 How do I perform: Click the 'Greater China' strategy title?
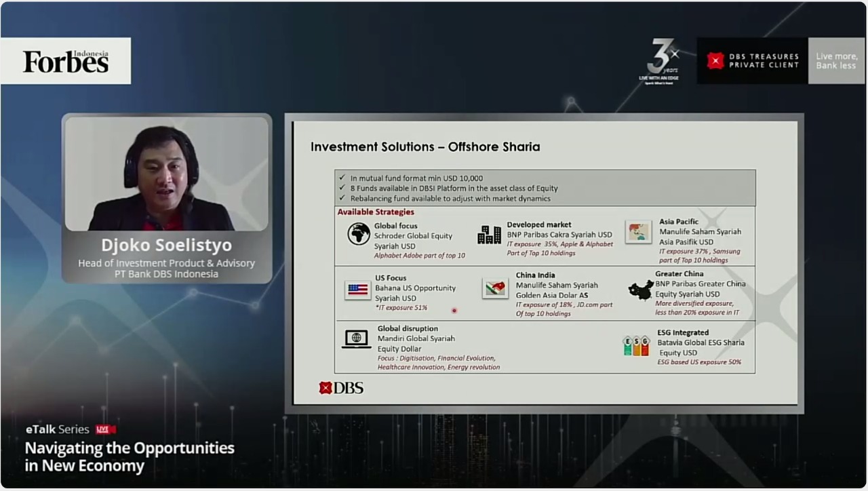[679, 274]
